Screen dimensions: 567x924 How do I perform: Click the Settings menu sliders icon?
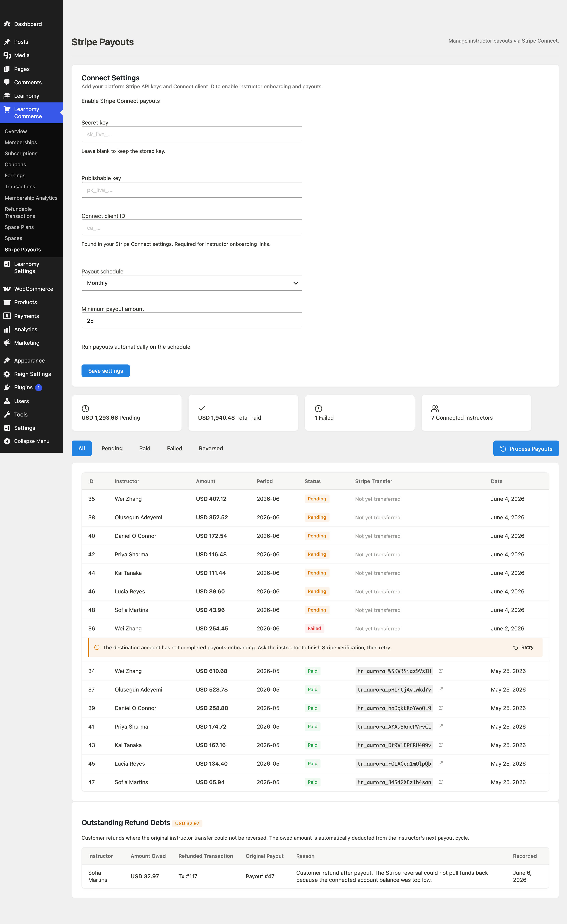(x=7, y=428)
